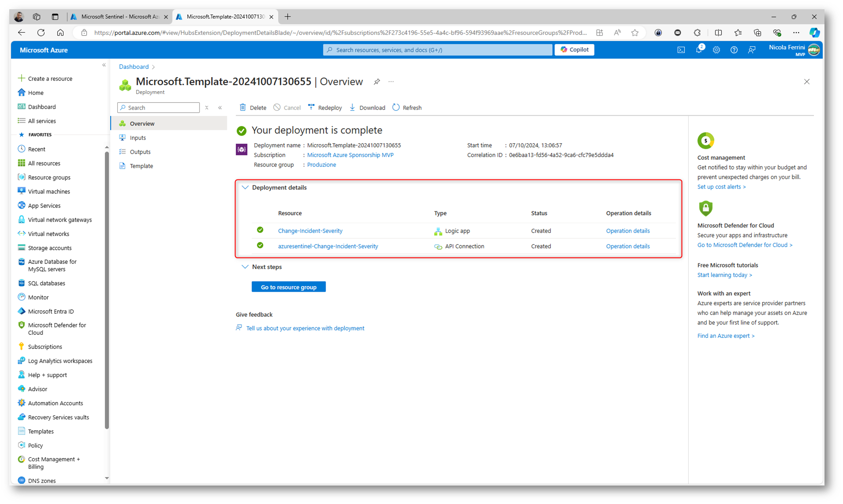This screenshot has width=843, height=504.
Task: Click the Copilot button
Action: pyautogui.click(x=574, y=50)
